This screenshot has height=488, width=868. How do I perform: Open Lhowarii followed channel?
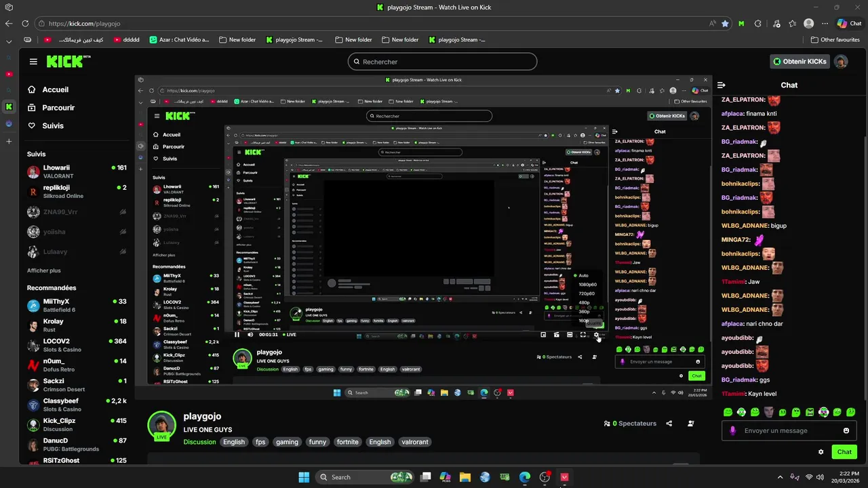(x=77, y=171)
